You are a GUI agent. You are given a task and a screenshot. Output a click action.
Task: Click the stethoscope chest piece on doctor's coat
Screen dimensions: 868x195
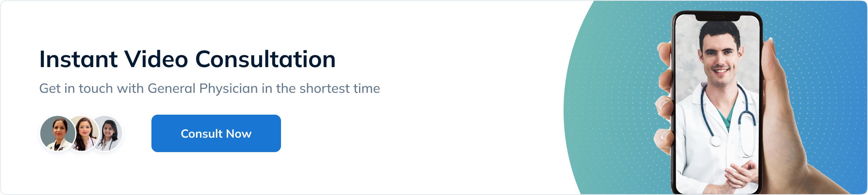[715, 140]
